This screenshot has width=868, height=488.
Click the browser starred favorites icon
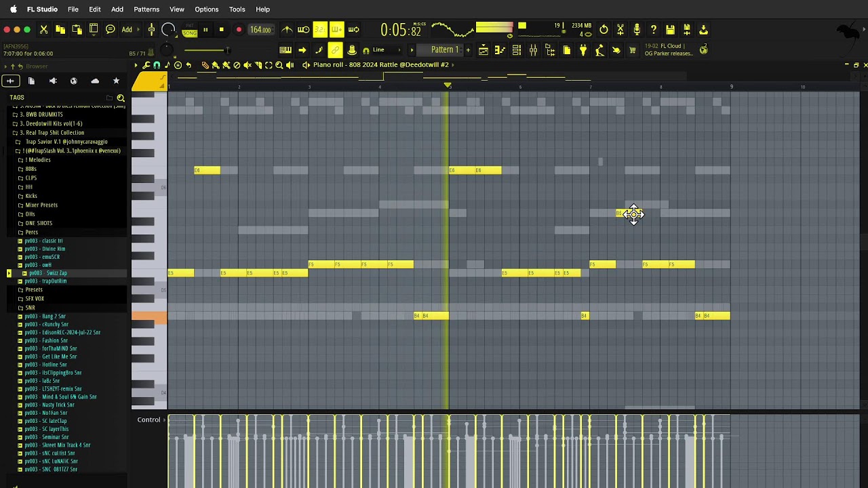pos(116,81)
